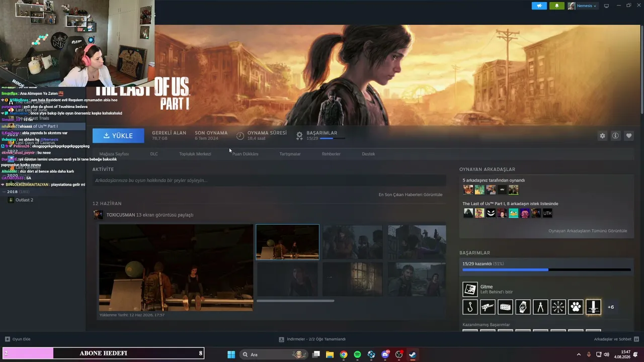The width and height of the screenshot is (644, 362).
Task: Click Oynayan Arkadaşların Tümünü Görüntüle
Action: click(x=588, y=231)
